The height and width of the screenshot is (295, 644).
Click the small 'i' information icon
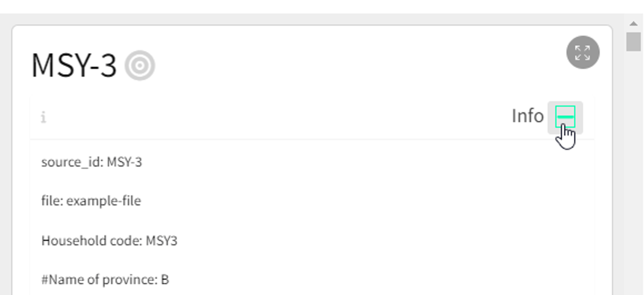pyautogui.click(x=43, y=117)
